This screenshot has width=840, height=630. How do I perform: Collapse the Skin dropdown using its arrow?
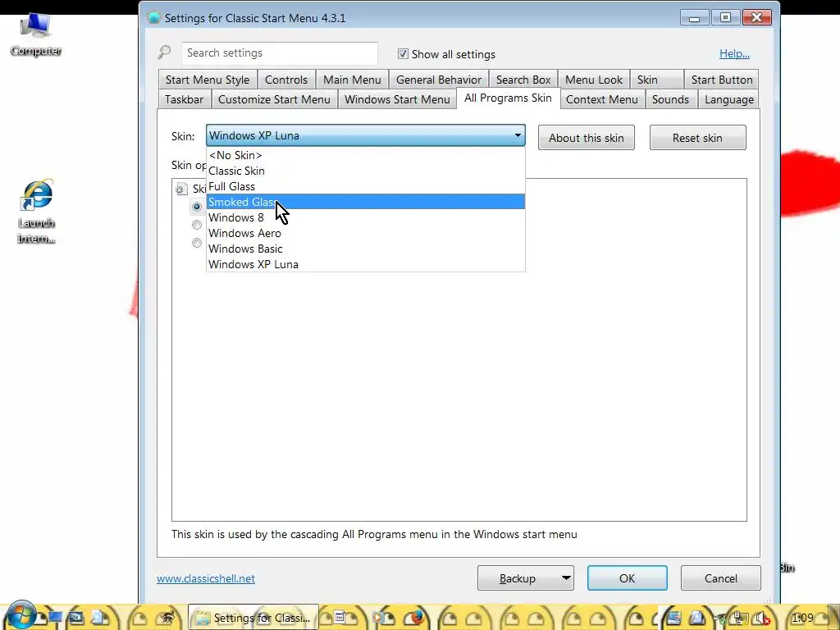click(518, 135)
